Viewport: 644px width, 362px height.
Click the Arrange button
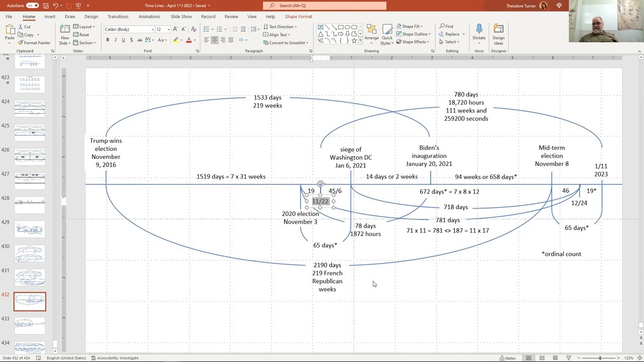click(372, 34)
